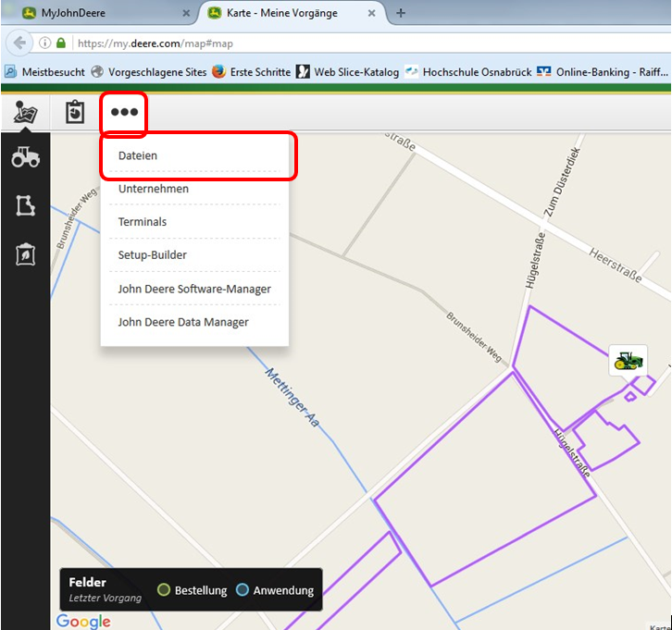Screen dimensions: 672x630
Task: Open John Deere Data Manager
Action: [x=183, y=322]
